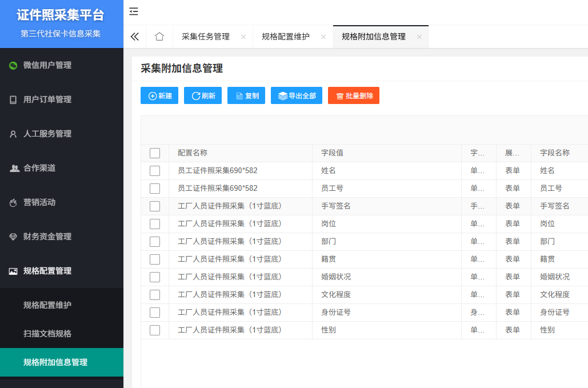Export all with 导出全部 button
The image size is (588, 388).
(297, 96)
